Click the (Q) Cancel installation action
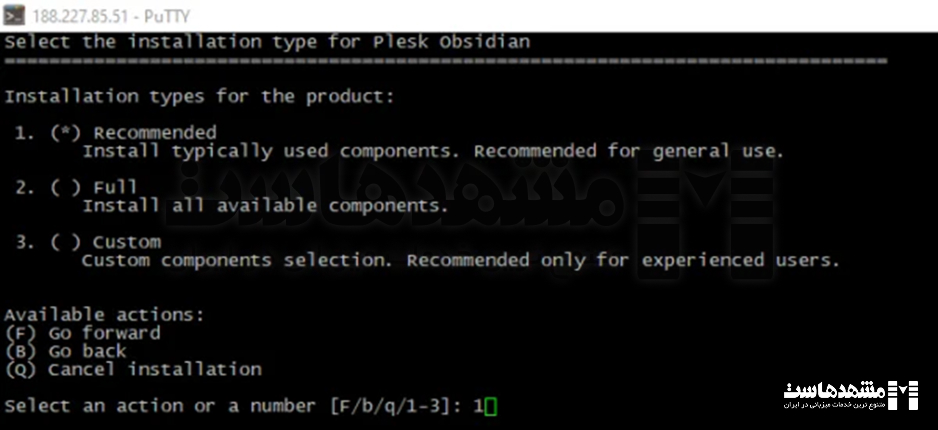938x430 pixels. [133, 370]
